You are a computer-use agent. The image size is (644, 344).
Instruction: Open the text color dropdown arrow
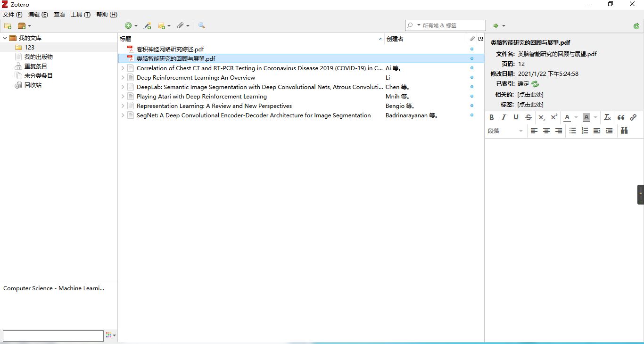[576, 117]
